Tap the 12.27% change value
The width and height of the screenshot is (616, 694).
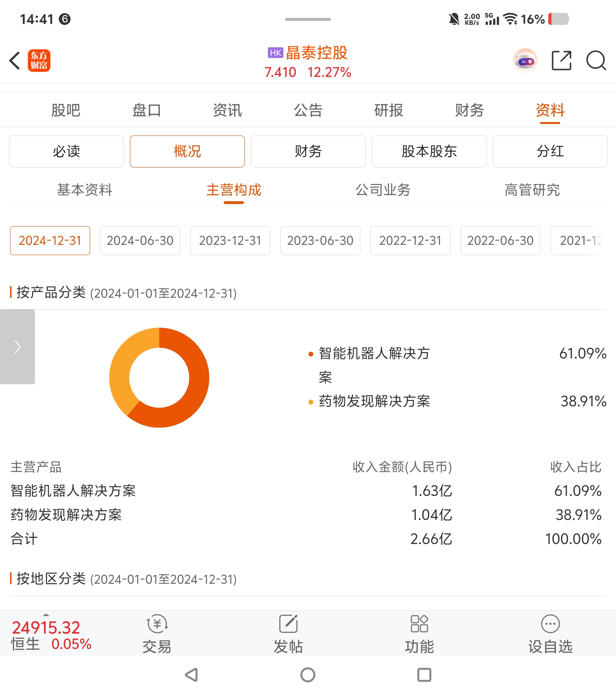(329, 72)
